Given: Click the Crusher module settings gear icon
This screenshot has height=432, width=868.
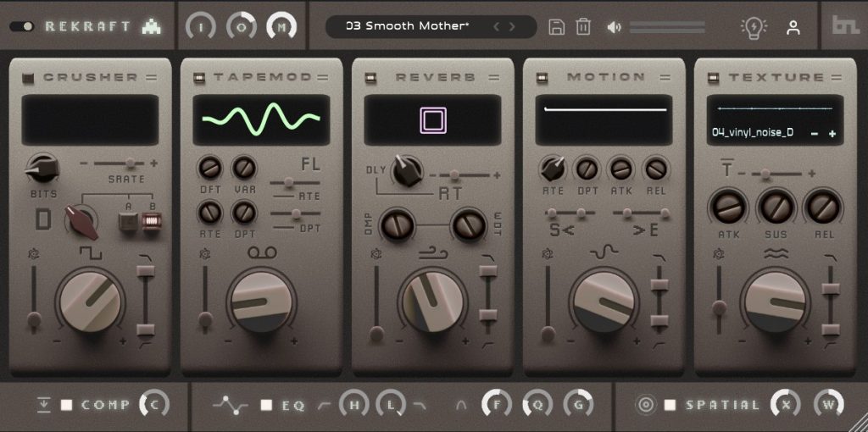Looking at the screenshot, I should 32,253.
